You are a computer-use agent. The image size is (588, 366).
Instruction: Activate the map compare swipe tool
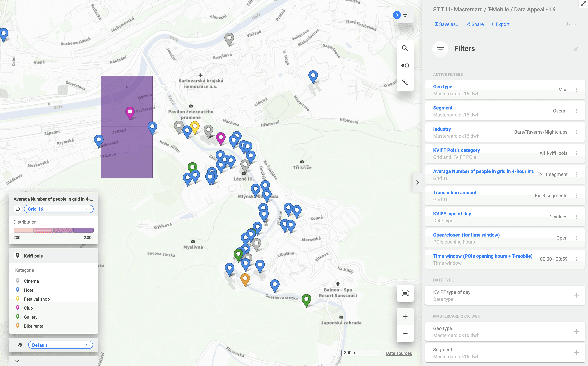pos(405,65)
